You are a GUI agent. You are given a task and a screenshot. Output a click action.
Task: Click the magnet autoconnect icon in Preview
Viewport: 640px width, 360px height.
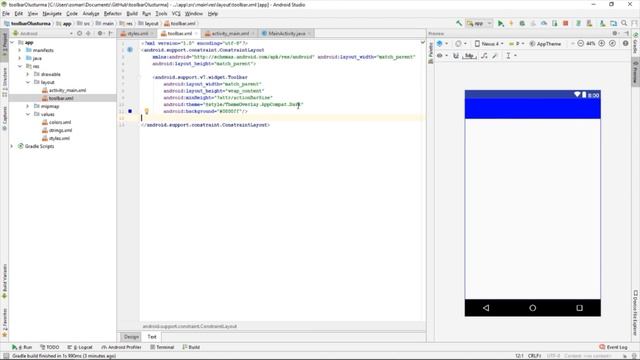tap(456, 56)
